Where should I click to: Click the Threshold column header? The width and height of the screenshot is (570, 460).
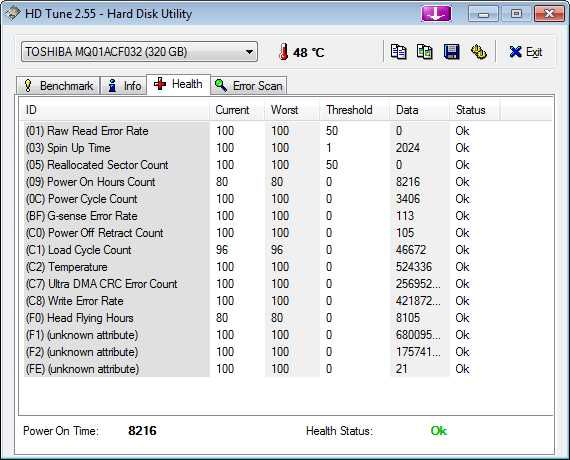[355, 110]
